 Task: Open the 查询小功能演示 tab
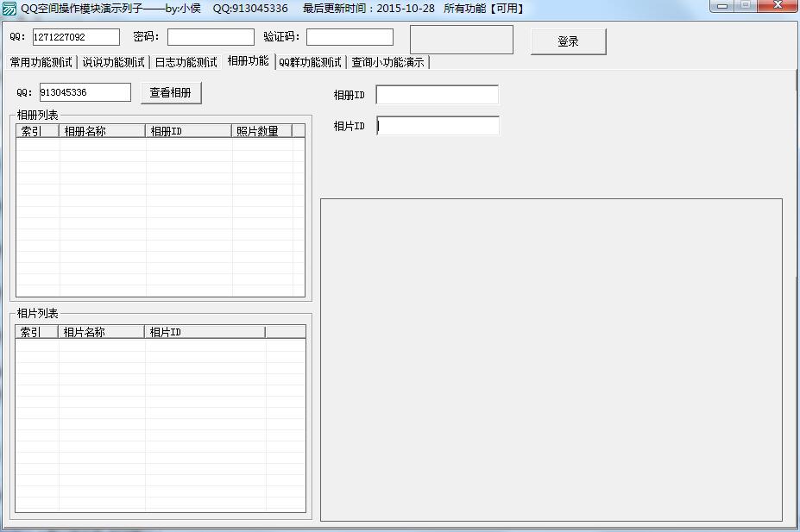tap(387, 62)
